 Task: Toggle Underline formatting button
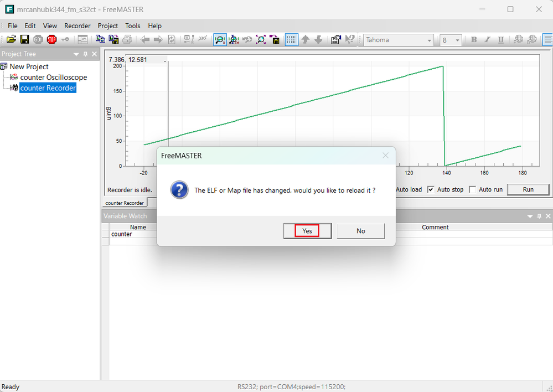501,40
